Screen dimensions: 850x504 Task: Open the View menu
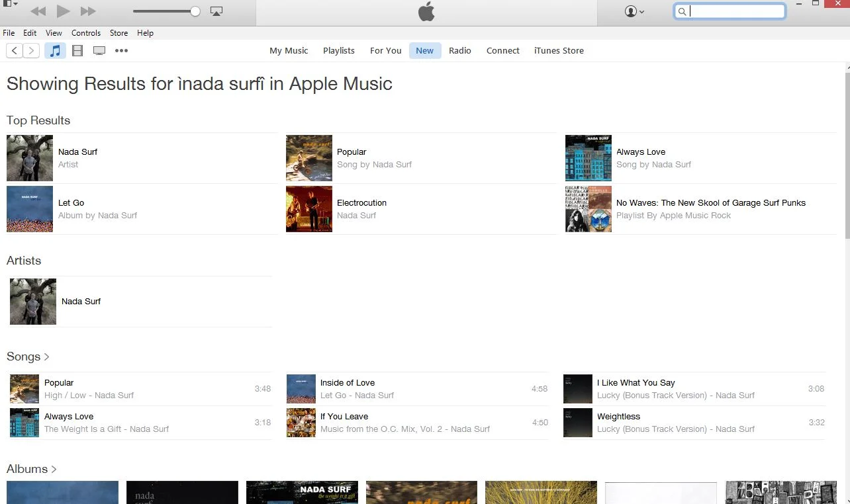54,33
